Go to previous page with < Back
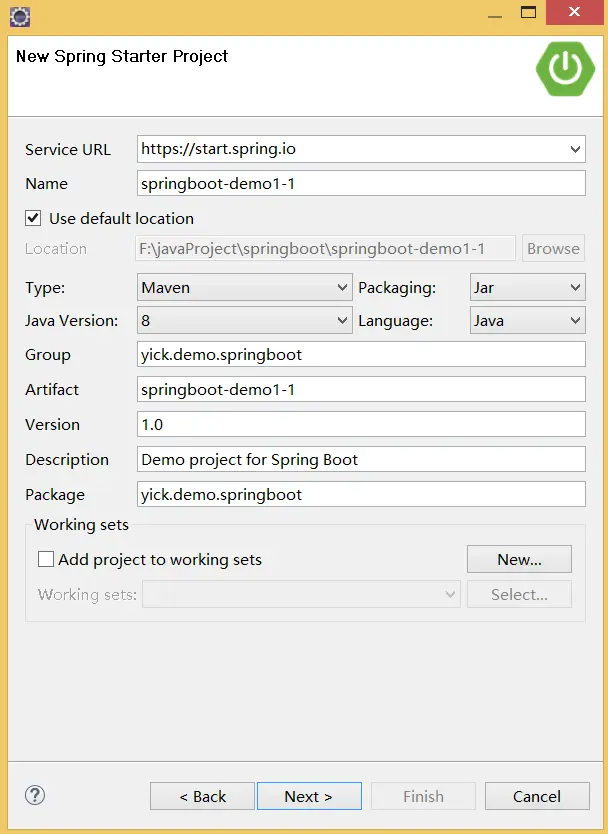Image resolution: width=608 pixels, height=834 pixels. (x=202, y=796)
